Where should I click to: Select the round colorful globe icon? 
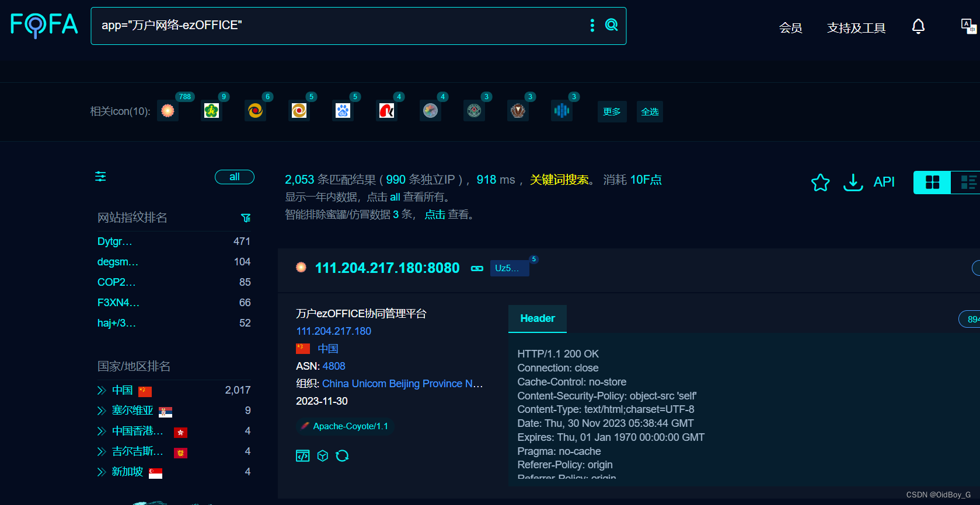point(430,111)
